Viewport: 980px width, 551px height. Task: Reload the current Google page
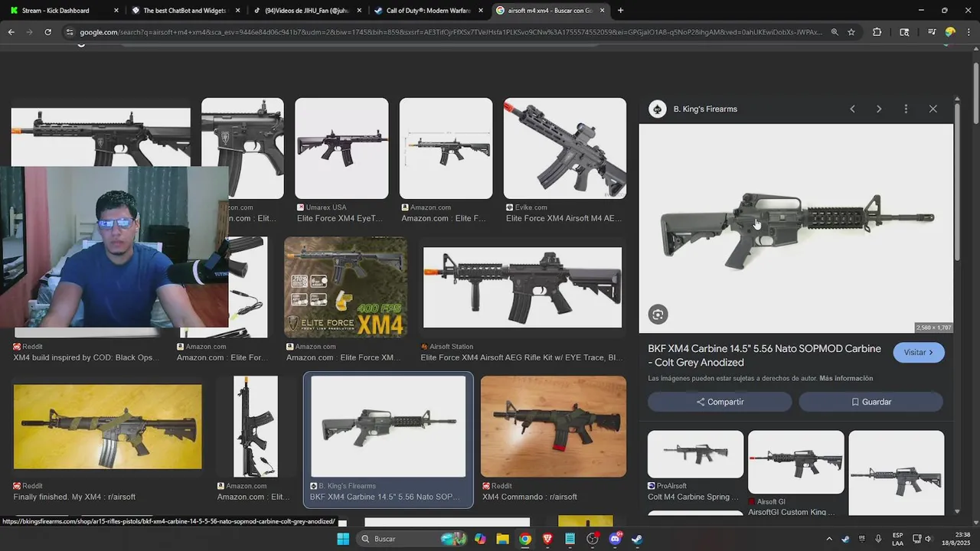click(47, 32)
